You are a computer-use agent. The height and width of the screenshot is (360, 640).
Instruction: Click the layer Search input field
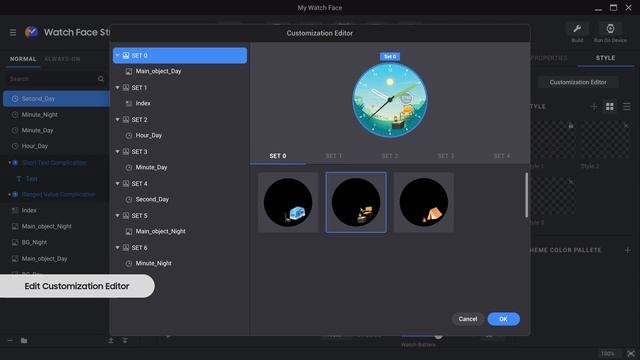[x=55, y=79]
